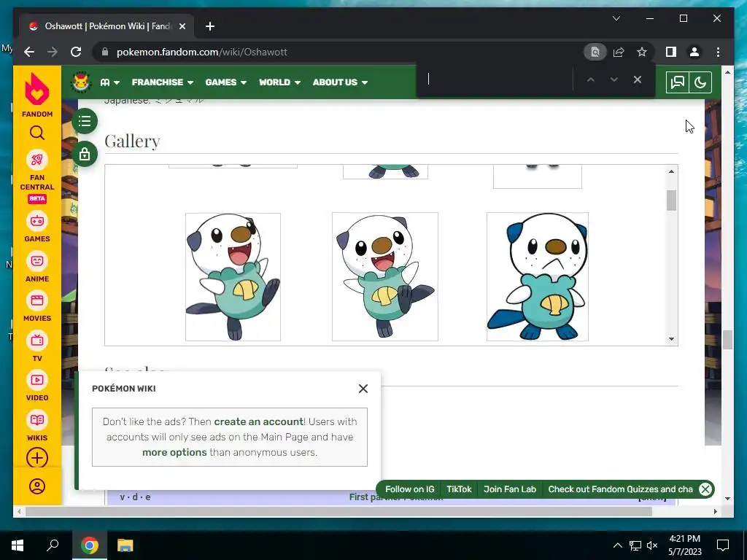
Task: Open the Chrome profile avatar
Action: click(x=694, y=52)
